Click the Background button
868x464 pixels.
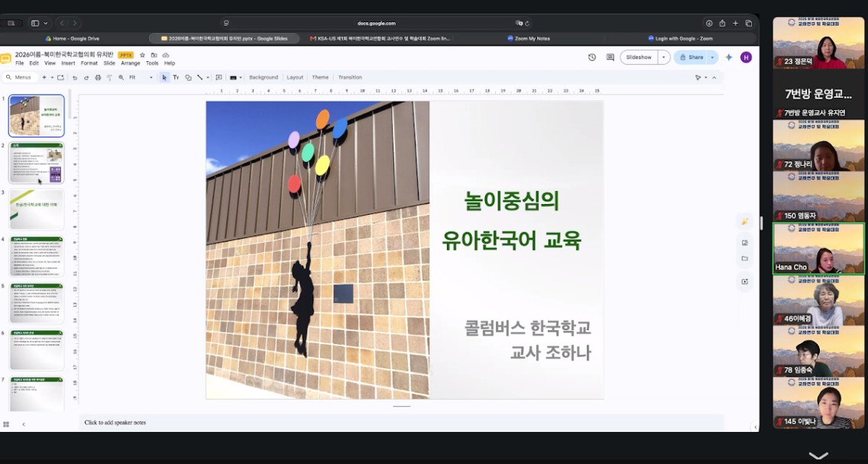pyautogui.click(x=264, y=77)
